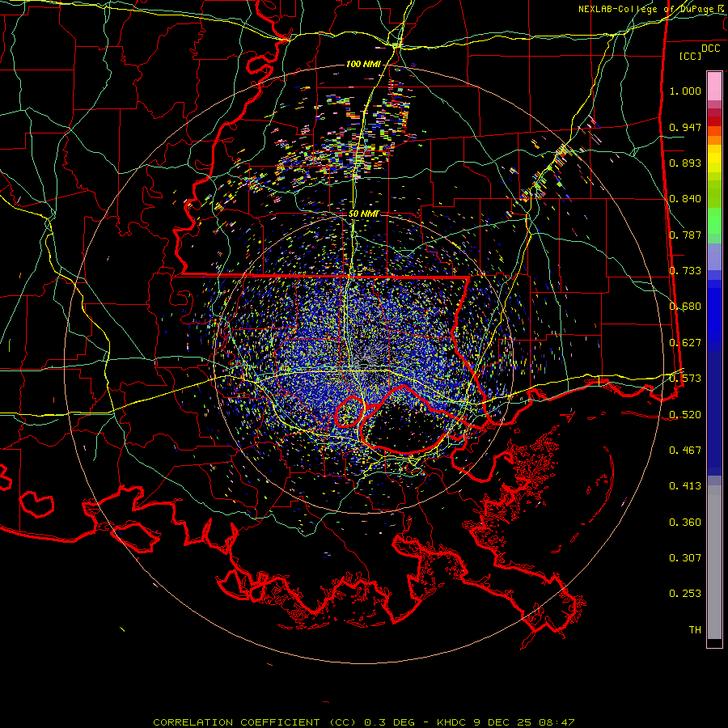Click the 0.733 legend value
This screenshot has width=728, height=728.
pyautogui.click(x=685, y=271)
